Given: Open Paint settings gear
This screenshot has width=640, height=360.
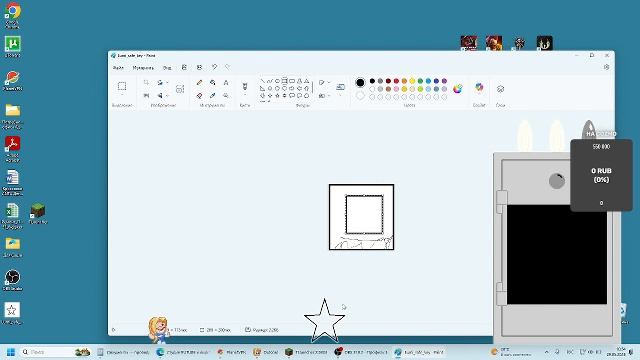Looking at the screenshot, I should point(607,67).
